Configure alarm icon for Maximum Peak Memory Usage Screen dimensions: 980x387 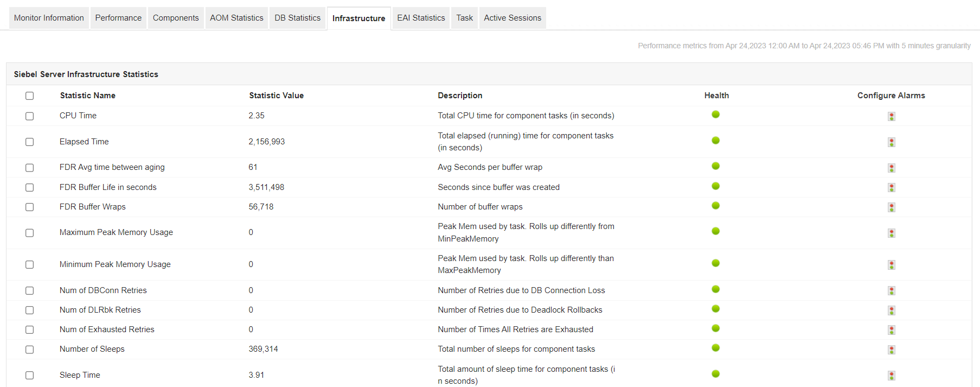[891, 233]
